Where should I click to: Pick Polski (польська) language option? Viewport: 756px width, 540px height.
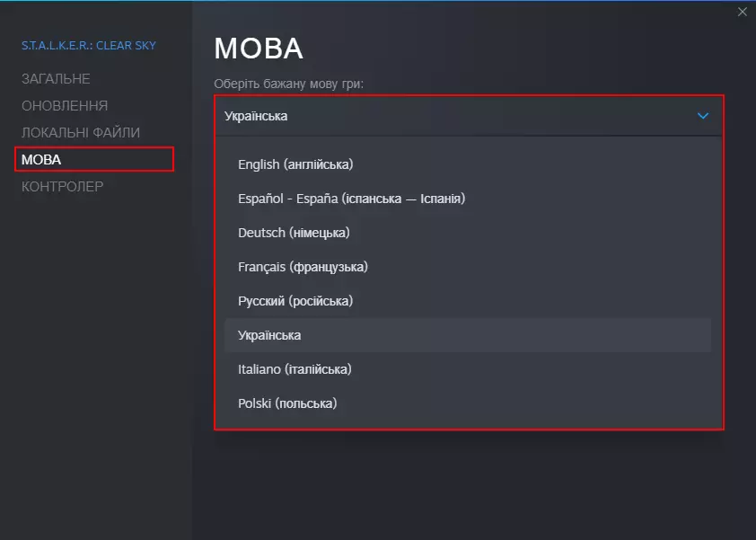click(x=287, y=403)
